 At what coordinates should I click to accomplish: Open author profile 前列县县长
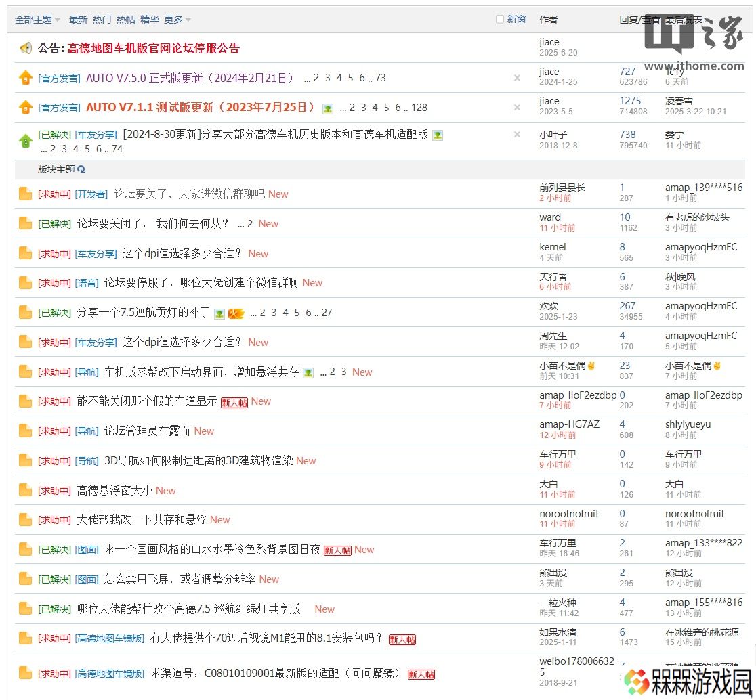[x=562, y=188]
